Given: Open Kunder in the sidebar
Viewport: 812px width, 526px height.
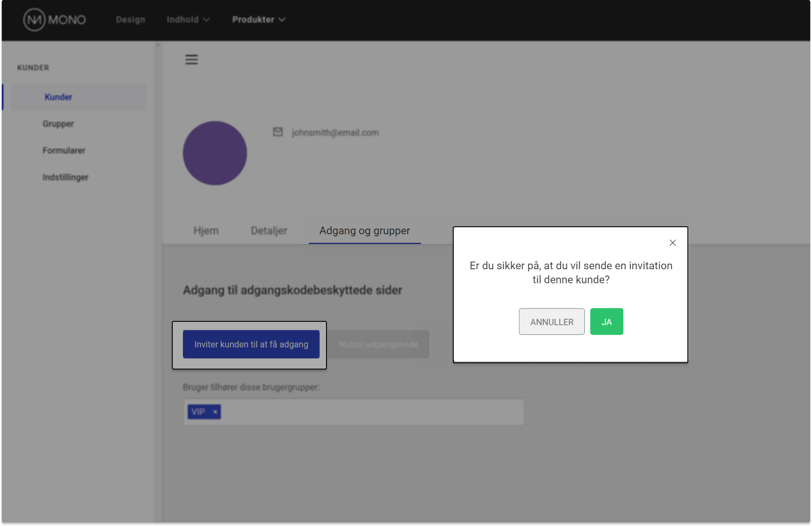Looking at the screenshot, I should coord(58,97).
